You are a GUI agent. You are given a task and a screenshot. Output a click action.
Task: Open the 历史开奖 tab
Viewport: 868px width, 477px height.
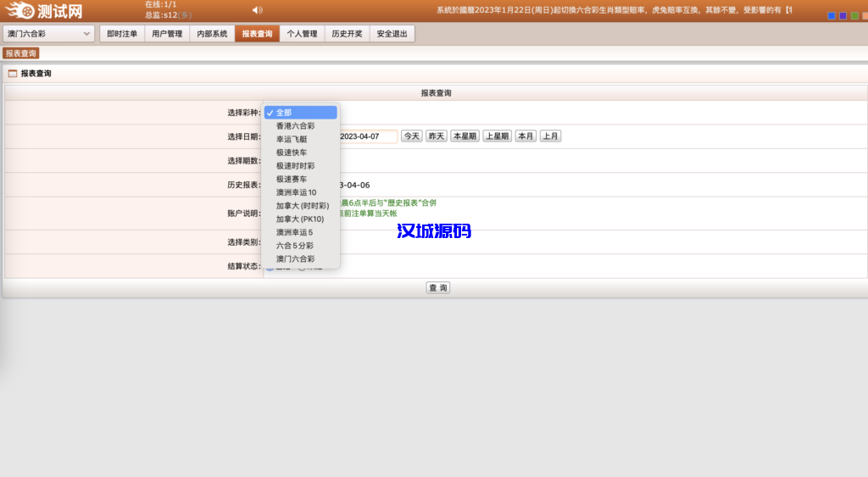click(347, 34)
